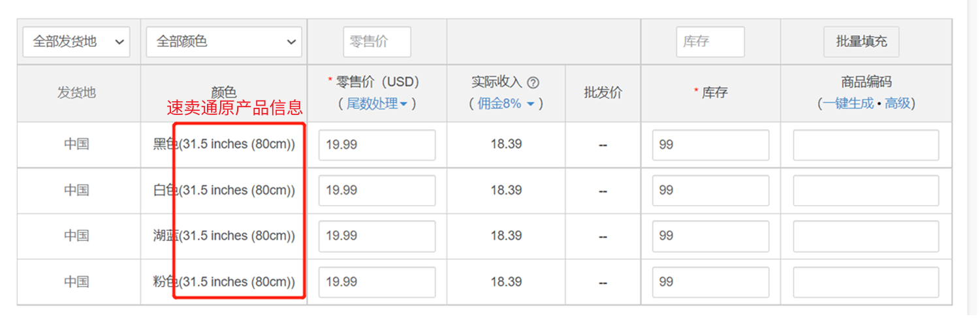Click the 零售价 field for 黑色 row

coord(377,145)
